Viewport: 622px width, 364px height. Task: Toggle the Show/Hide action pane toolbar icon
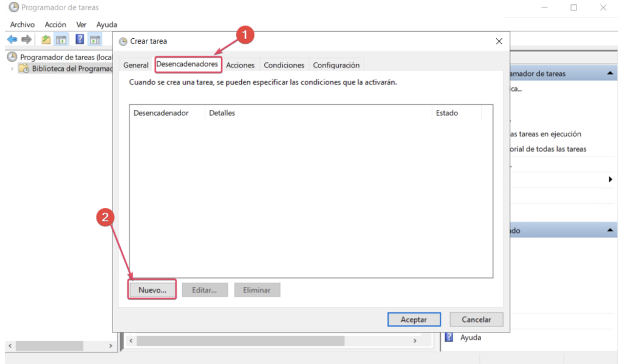[95, 39]
